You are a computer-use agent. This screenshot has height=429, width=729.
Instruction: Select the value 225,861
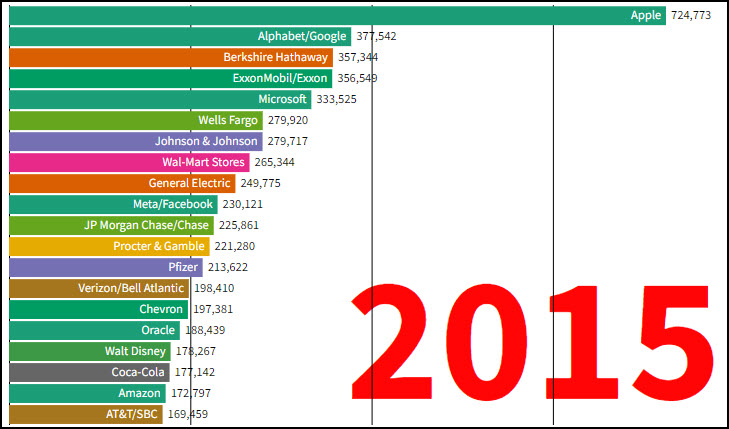pyautogui.click(x=239, y=225)
